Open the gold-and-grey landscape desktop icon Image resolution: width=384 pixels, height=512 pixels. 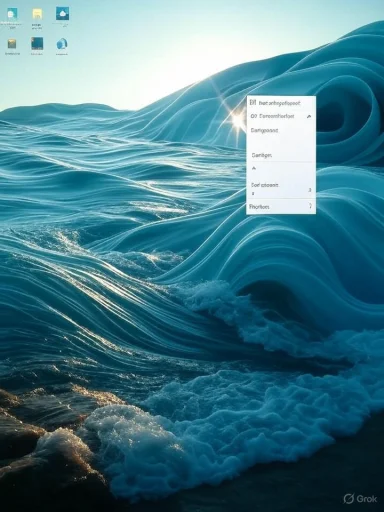[x=12, y=44]
